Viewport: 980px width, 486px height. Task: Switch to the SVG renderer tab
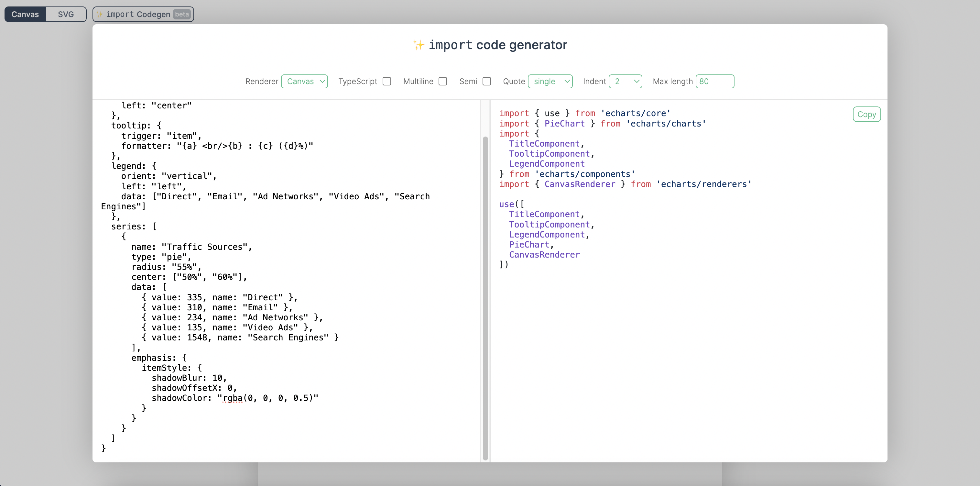[66, 14]
